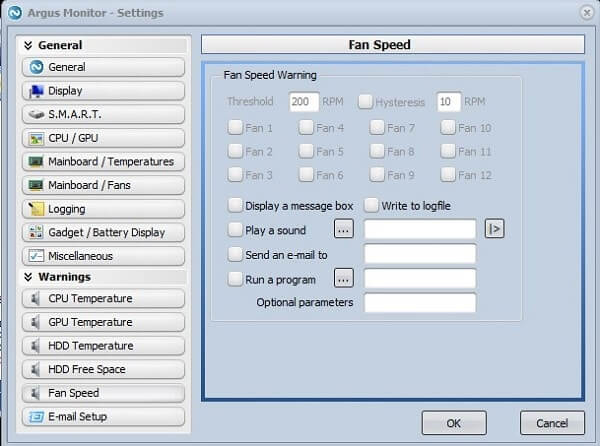Click the HDD Temperature speaker icon

tap(36, 346)
